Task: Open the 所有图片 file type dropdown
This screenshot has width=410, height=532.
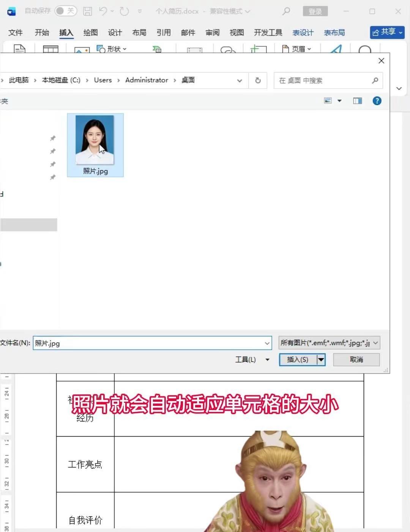Action: tap(329, 343)
